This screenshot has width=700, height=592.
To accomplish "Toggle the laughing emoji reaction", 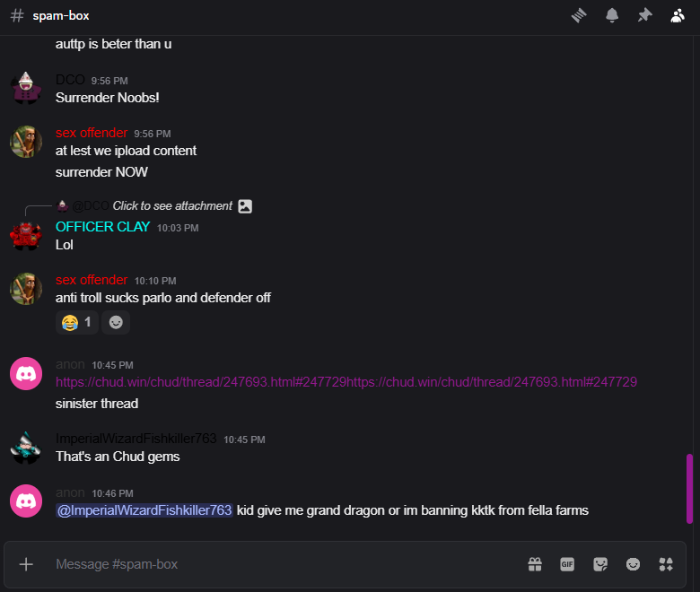I will coord(77,322).
